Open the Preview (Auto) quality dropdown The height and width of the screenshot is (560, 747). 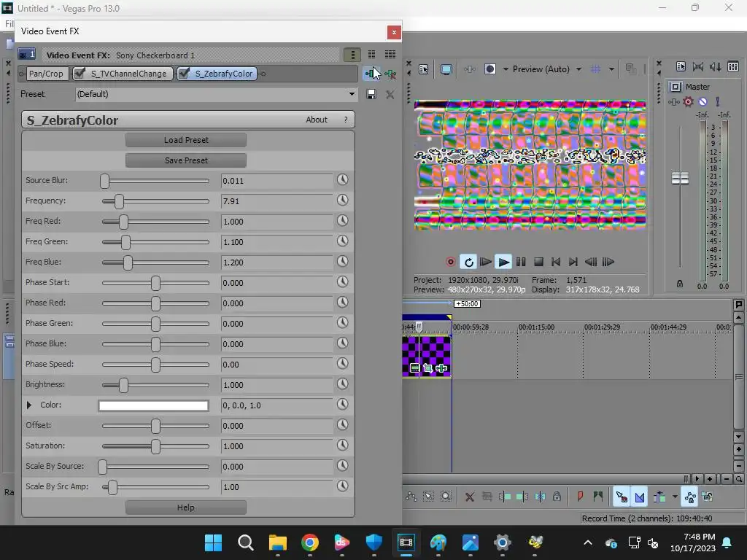tap(578, 69)
